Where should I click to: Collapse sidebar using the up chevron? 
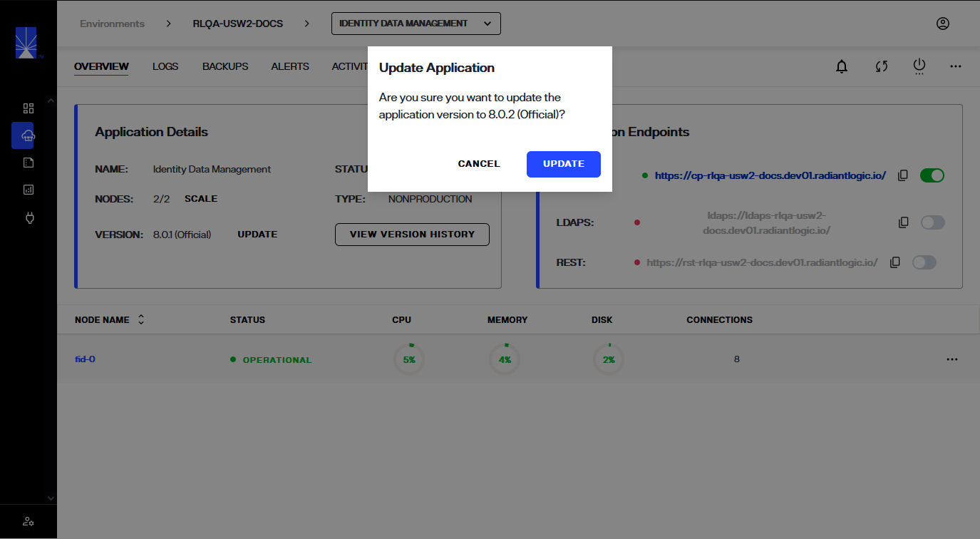click(51, 101)
